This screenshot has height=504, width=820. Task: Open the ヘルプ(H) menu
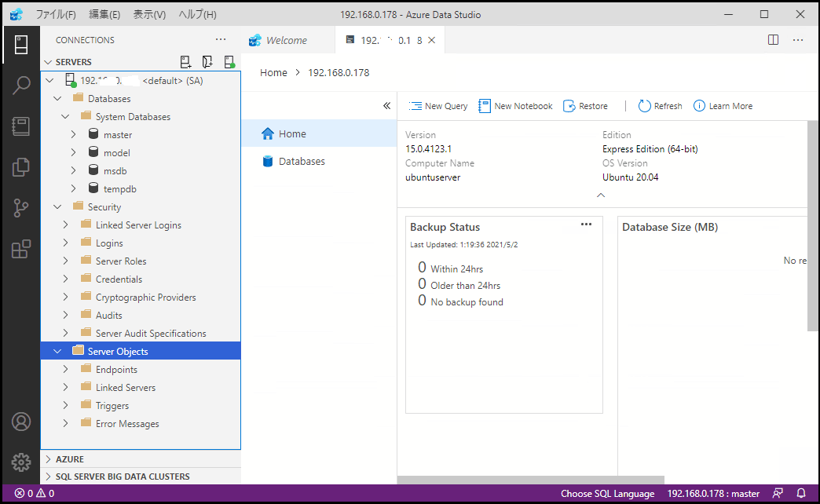(x=197, y=15)
